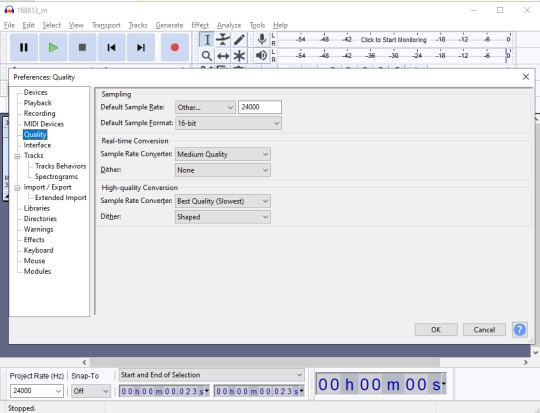Open high-quality Sample Rate Converter dropdown
This screenshot has width=540, height=413.
pyautogui.click(x=223, y=201)
